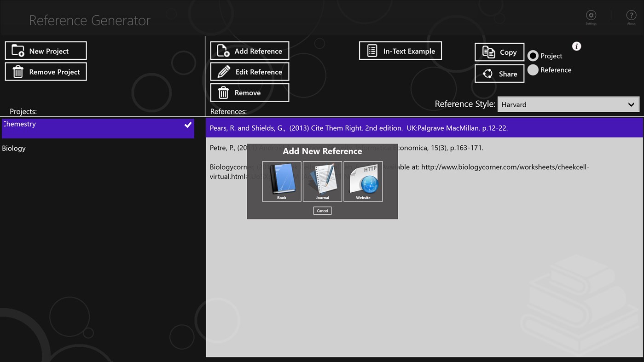Select the Biology project
The width and height of the screenshot is (644, 362).
point(14,148)
